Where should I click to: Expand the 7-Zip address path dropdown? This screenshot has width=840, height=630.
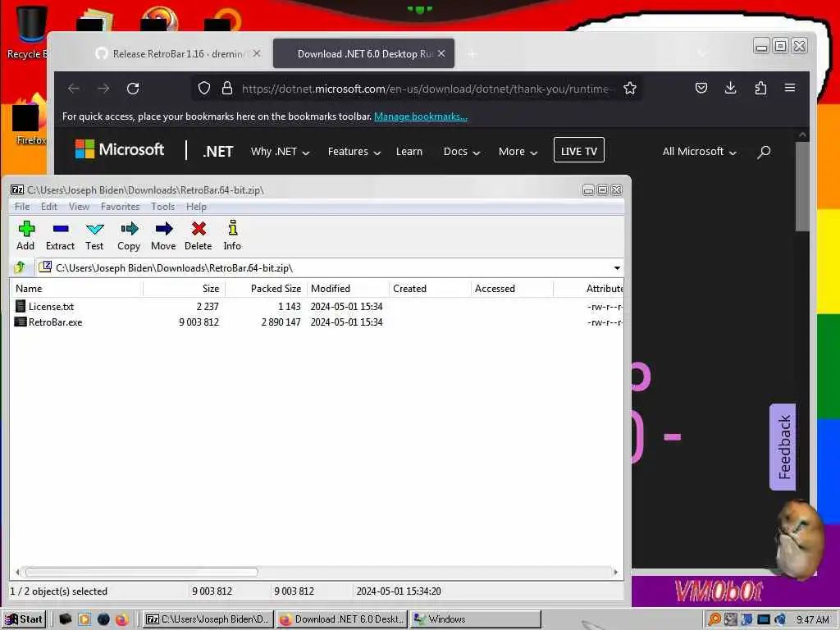pos(617,268)
